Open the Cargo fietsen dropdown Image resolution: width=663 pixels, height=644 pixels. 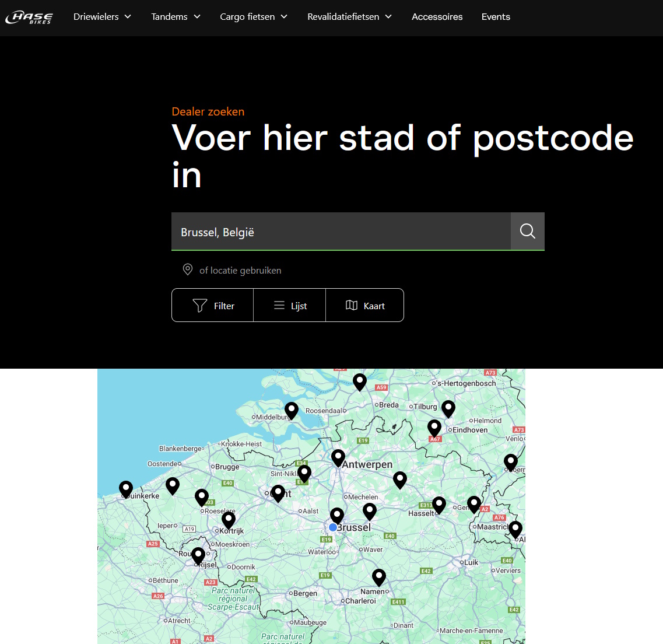[x=254, y=17]
